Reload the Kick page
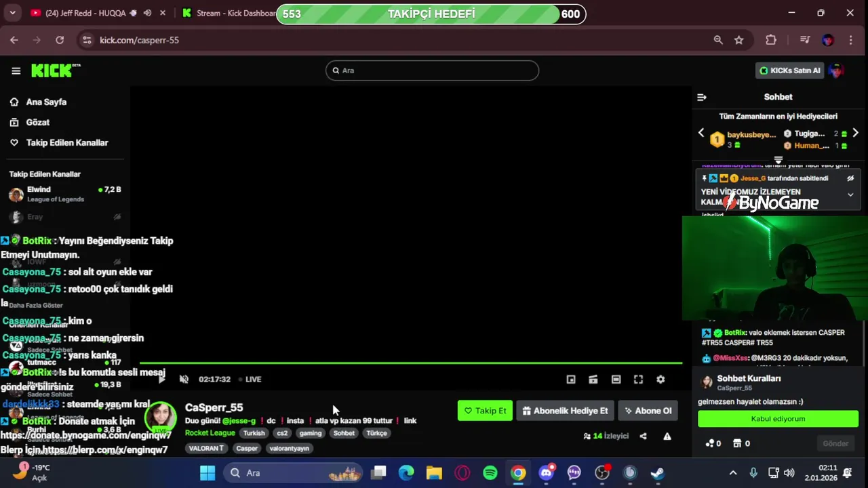This screenshot has height=488, width=868. point(60,40)
